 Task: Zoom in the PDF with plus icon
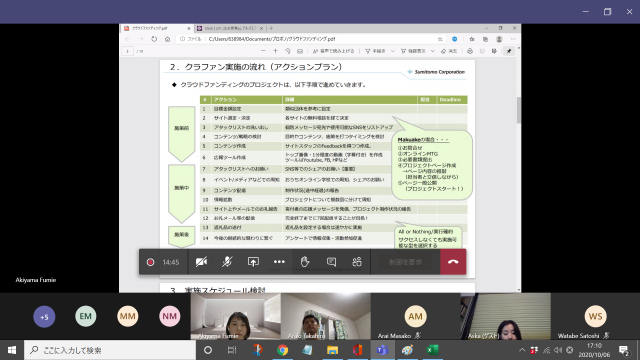[276, 51]
